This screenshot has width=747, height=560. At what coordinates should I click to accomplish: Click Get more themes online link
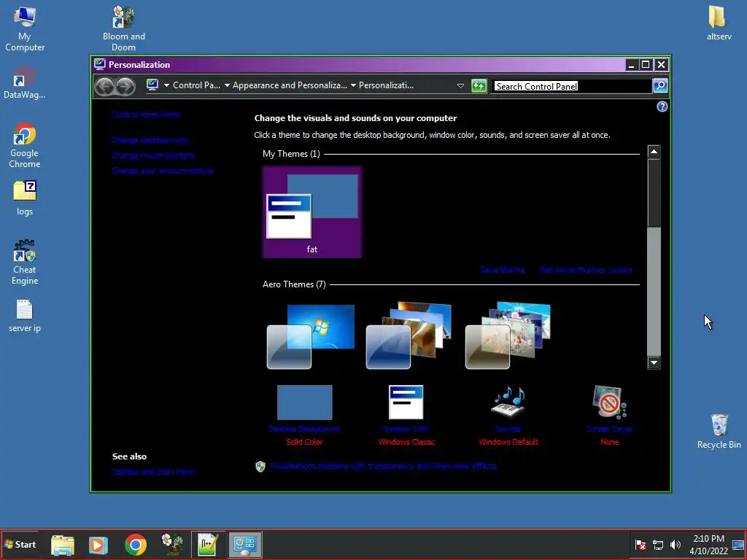(x=586, y=270)
